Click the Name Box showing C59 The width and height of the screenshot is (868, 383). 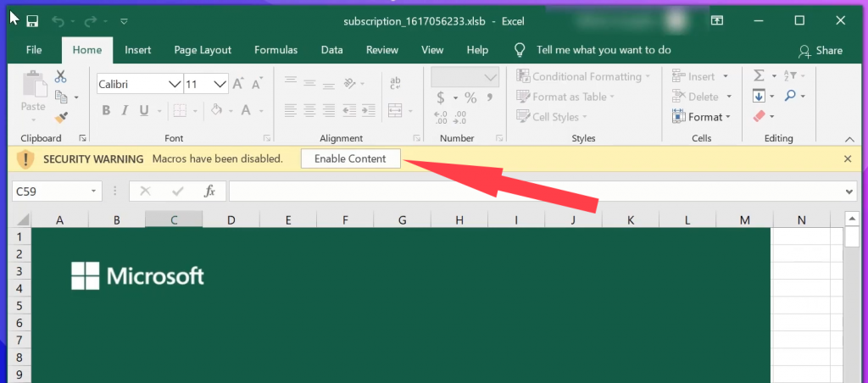57,191
